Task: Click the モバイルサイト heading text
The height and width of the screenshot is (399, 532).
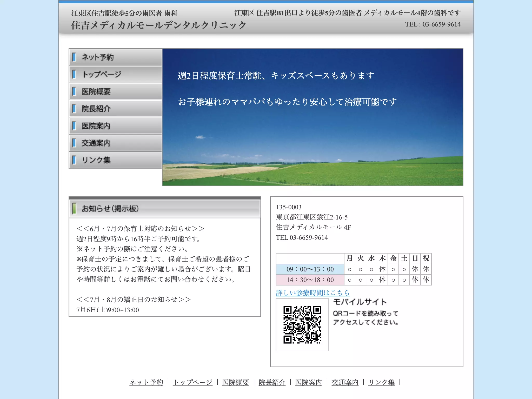Action: point(360,302)
